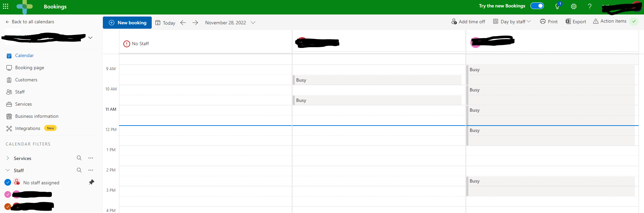644x213 pixels.
Task: Click the Action items green check badge
Action: pos(634,21)
